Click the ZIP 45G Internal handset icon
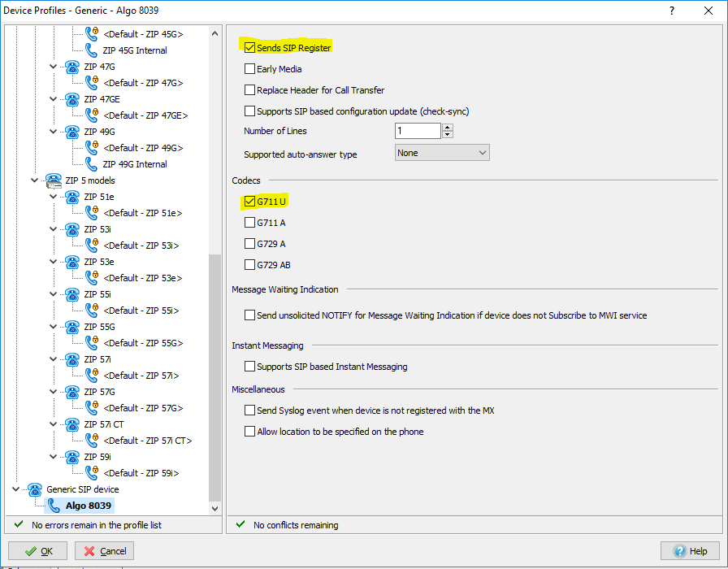This screenshot has width=728, height=569. point(91,50)
